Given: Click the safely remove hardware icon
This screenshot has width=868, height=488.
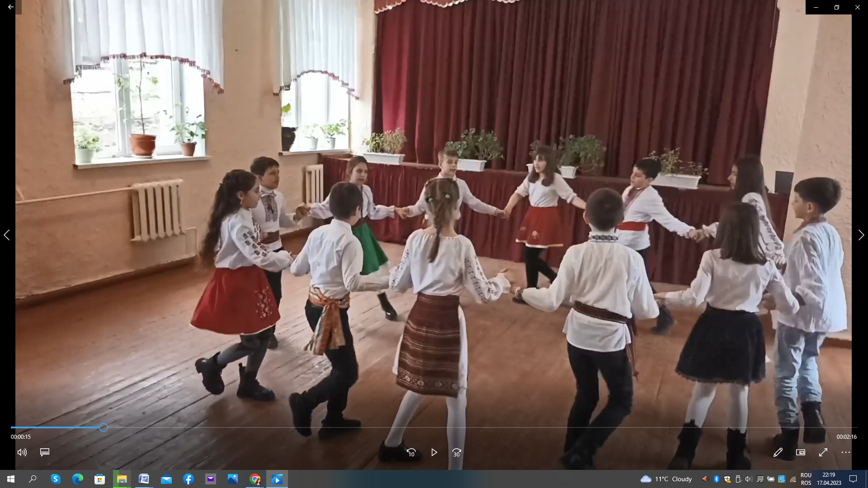Looking at the screenshot, I should pyautogui.click(x=738, y=479).
